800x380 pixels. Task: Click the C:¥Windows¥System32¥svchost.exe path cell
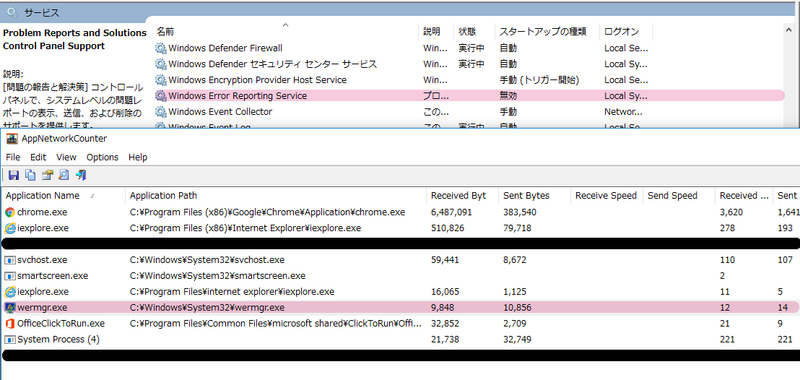pos(207,260)
